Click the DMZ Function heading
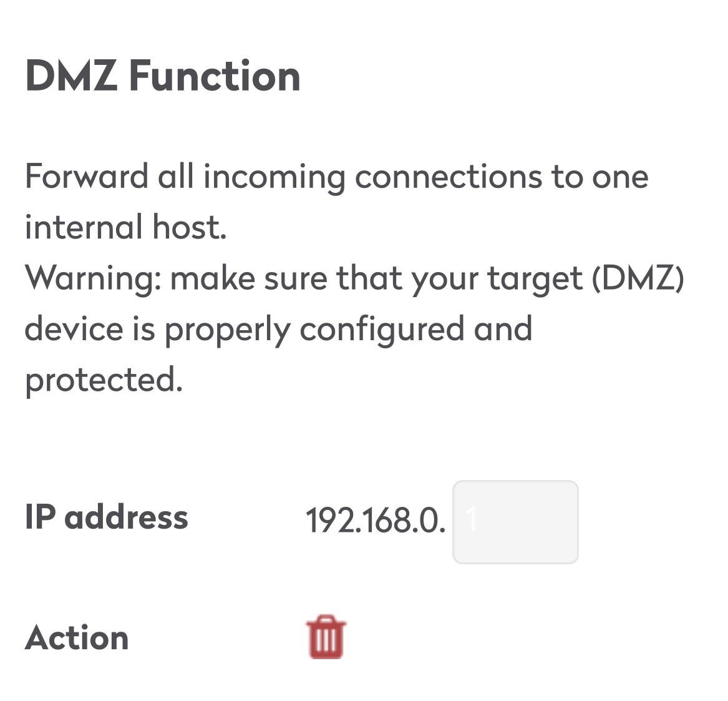728x701 pixels. pos(163,76)
